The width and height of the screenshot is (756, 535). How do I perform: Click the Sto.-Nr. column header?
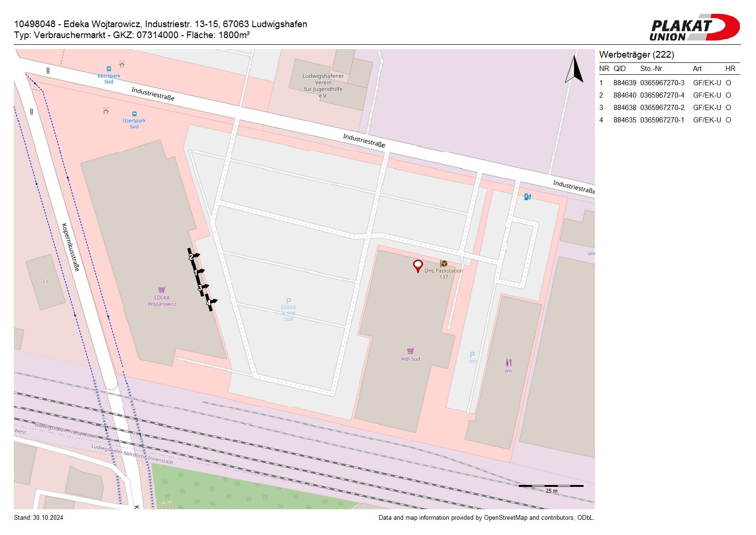[x=652, y=69]
